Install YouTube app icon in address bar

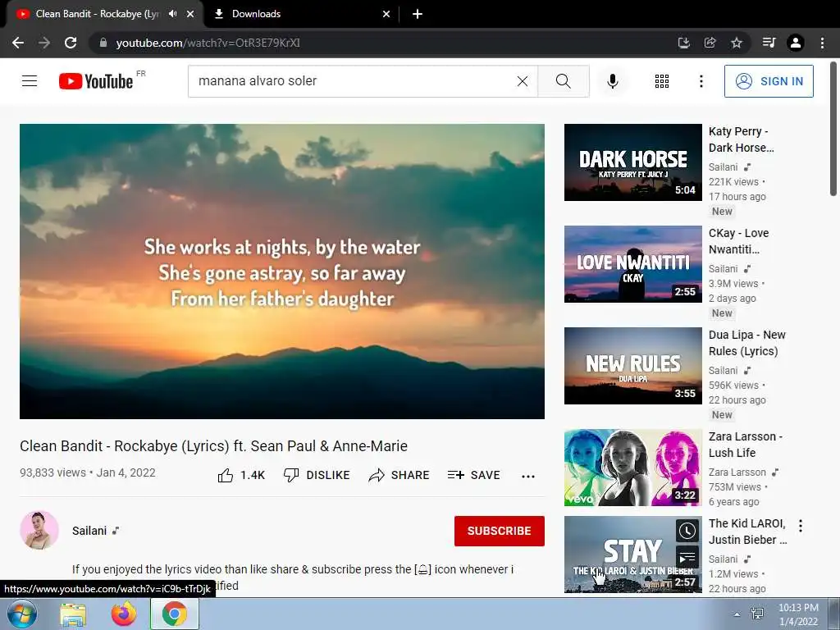pos(683,43)
